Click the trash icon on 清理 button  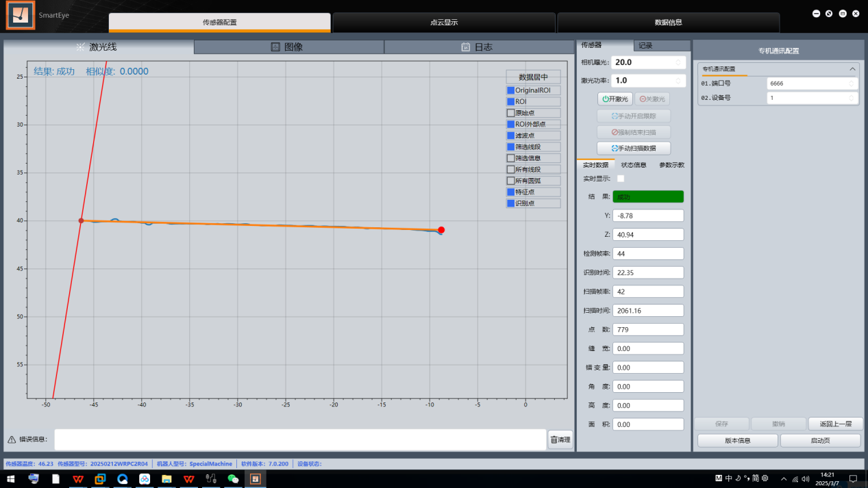tap(554, 440)
